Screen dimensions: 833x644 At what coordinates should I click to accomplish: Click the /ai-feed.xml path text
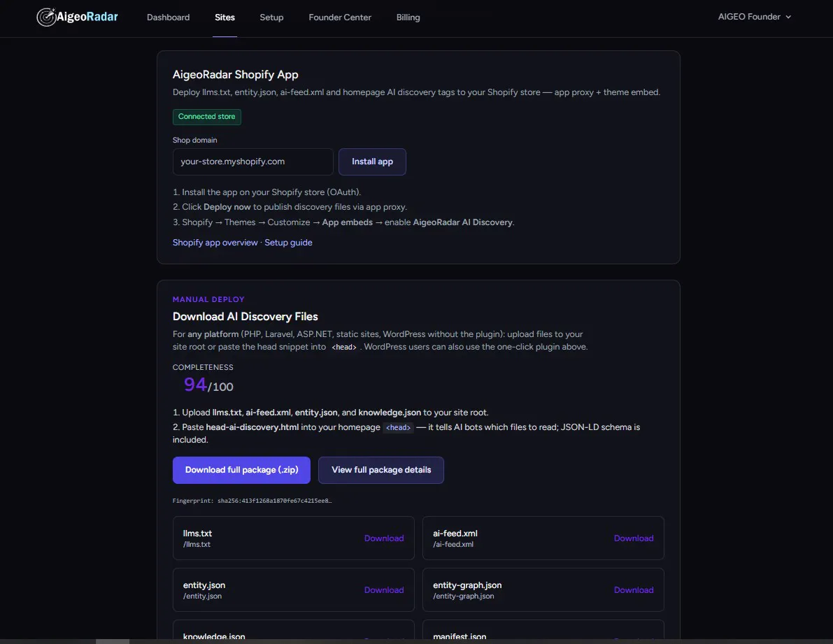click(453, 545)
